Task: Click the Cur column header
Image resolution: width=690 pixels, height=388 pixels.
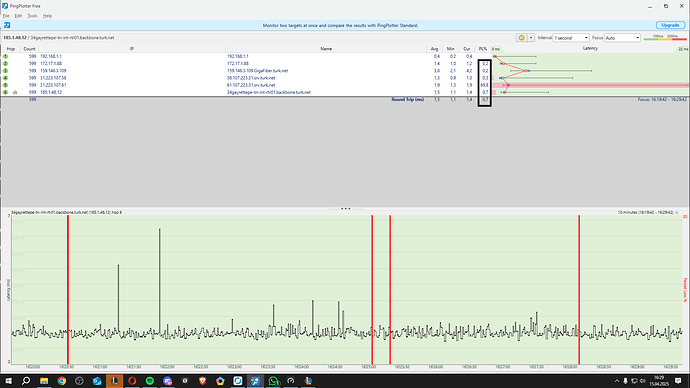Action: click(466, 49)
